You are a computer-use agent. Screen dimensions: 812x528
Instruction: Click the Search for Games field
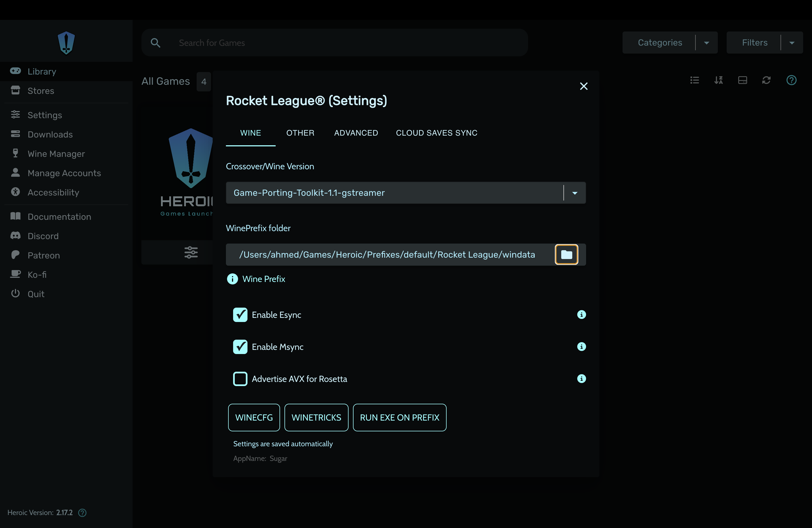pos(341,43)
